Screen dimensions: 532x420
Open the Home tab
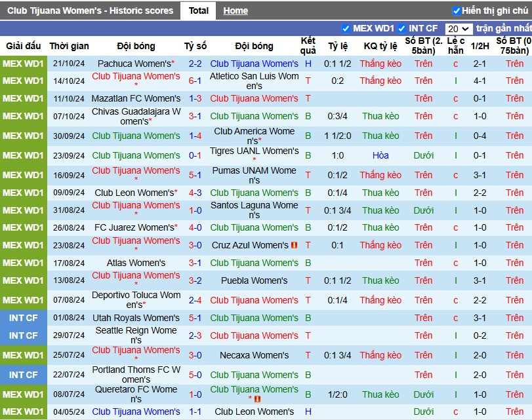tap(235, 11)
